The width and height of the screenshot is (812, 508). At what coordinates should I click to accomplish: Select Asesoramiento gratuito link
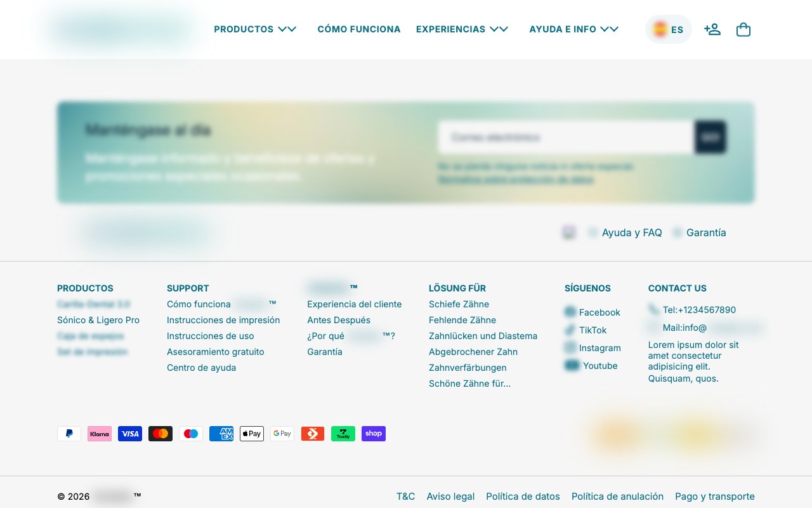pos(216,352)
